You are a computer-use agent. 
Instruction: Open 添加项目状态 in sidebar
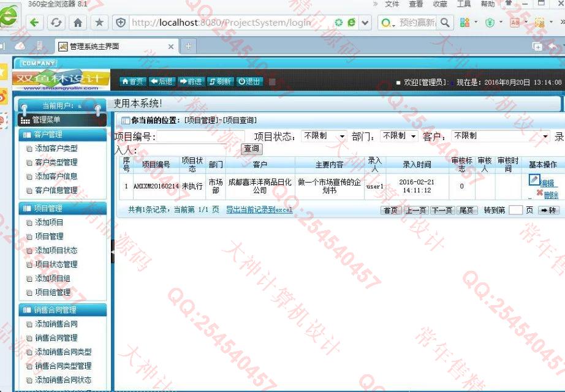[56, 251]
